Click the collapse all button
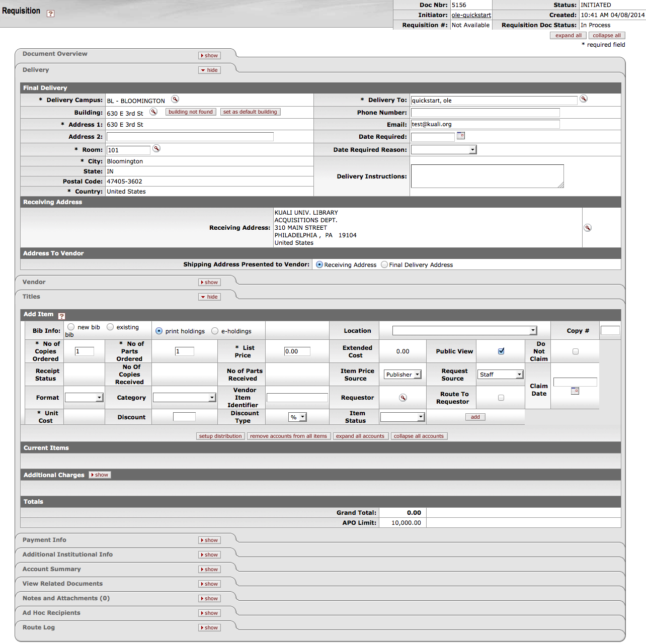 coord(607,36)
